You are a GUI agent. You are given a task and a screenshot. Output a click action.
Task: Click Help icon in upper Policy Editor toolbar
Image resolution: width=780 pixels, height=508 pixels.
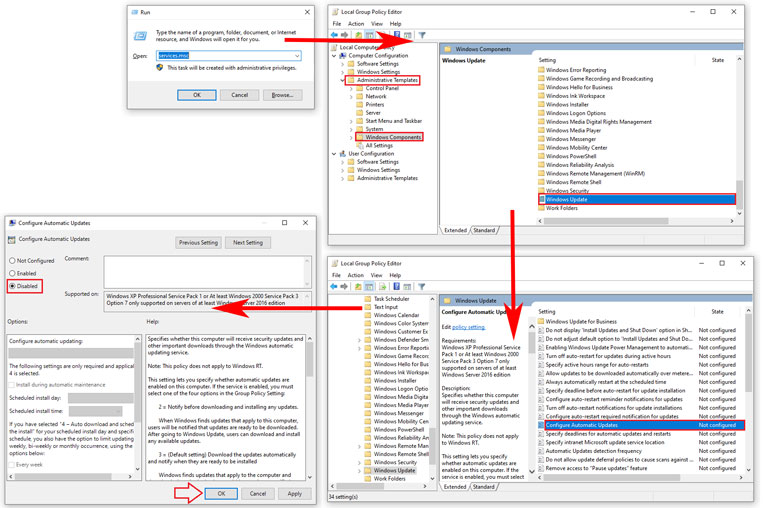click(396, 35)
